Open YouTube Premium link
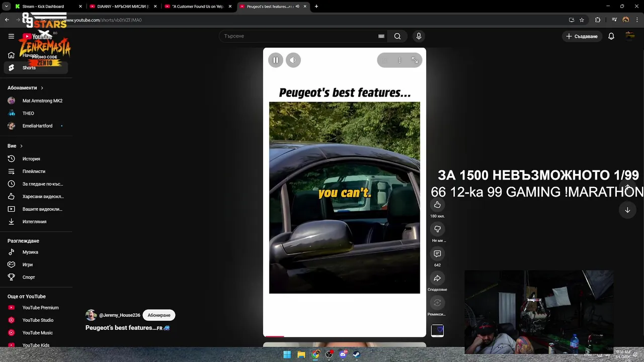This screenshot has width=644, height=362. 36,308
